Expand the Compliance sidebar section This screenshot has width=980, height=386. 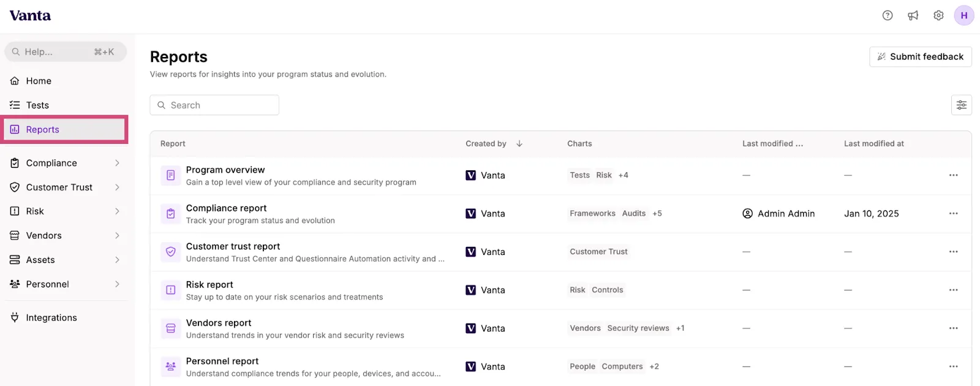(x=65, y=163)
